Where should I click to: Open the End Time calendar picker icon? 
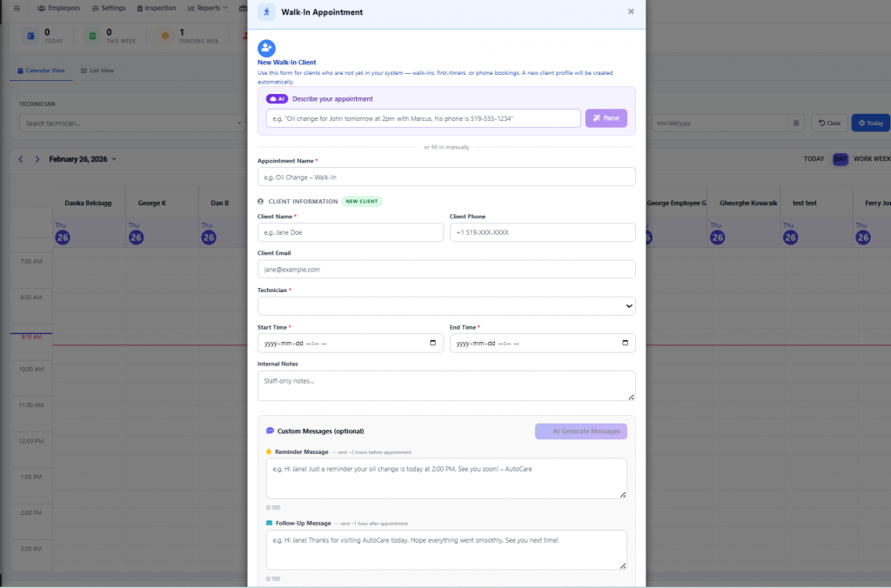click(x=625, y=343)
